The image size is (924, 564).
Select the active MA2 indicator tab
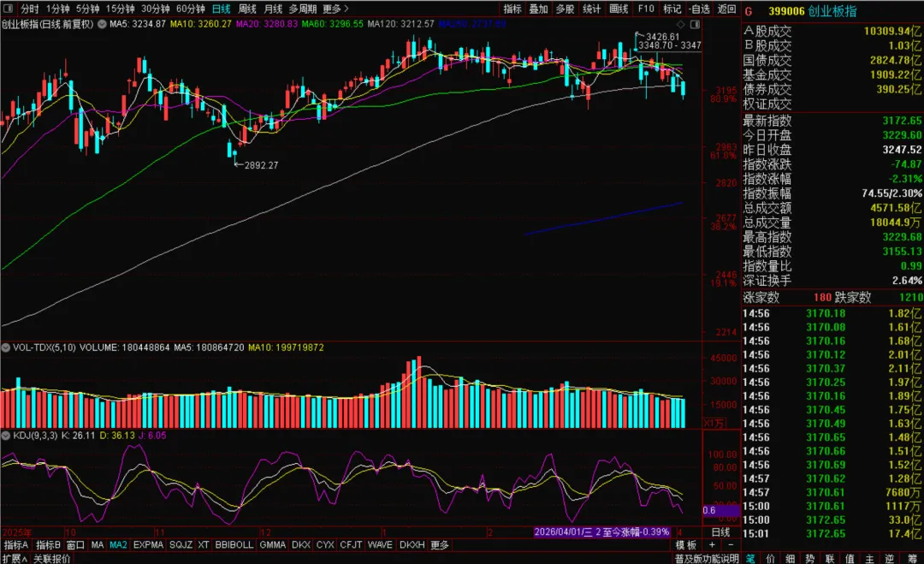click(x=118, y=545)
